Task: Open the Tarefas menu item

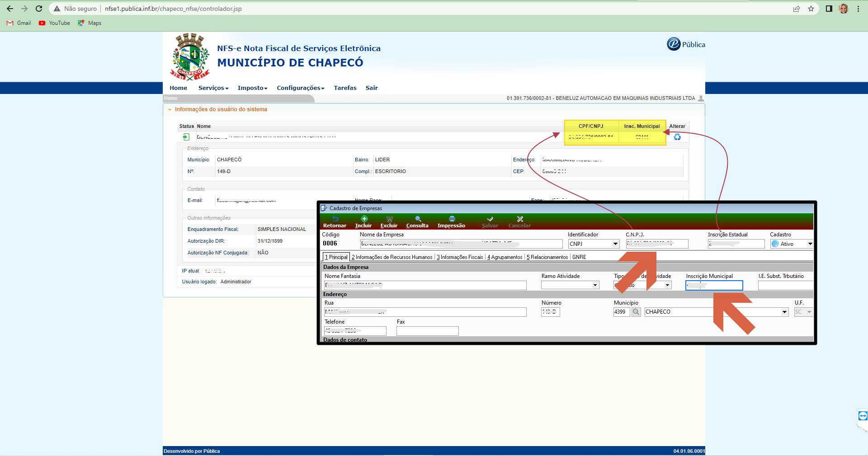Action: coord(345,88)
